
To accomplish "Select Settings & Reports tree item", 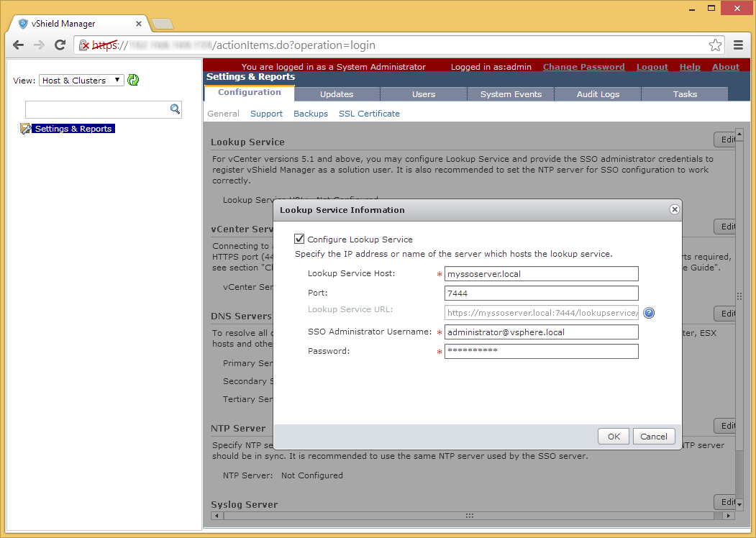I will pos(73,129).
